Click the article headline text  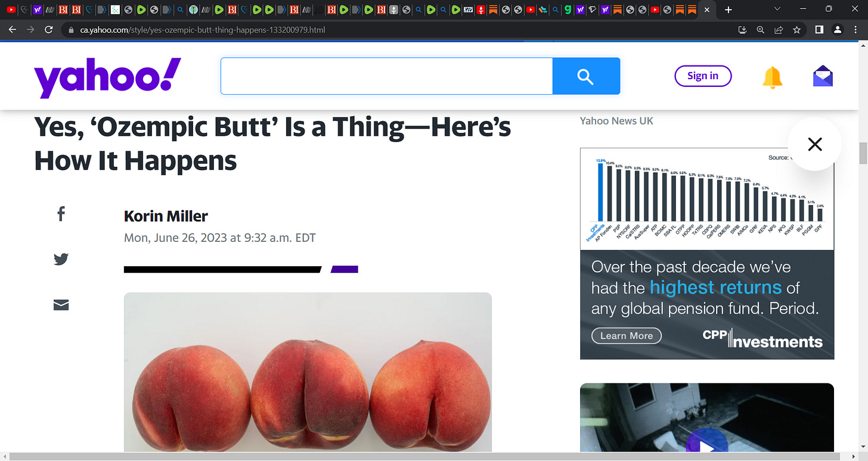point(272,144)
